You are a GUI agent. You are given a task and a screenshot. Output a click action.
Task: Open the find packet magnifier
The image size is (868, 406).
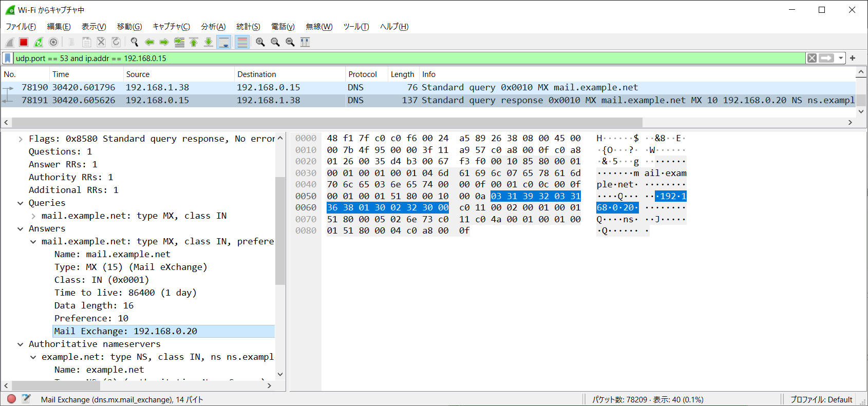135,42
